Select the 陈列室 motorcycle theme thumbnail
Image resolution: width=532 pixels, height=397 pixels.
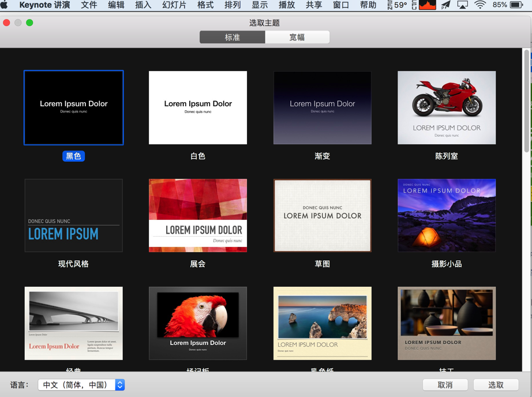point(447,107)
